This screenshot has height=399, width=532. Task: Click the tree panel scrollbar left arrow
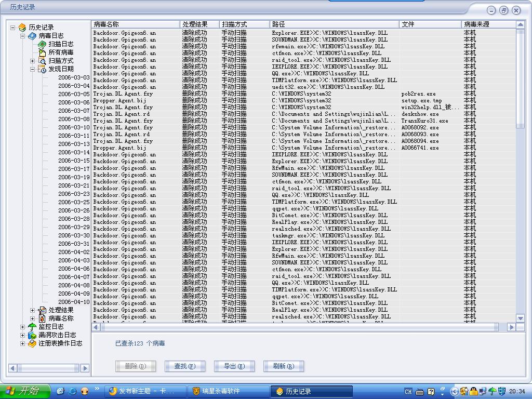12,368
